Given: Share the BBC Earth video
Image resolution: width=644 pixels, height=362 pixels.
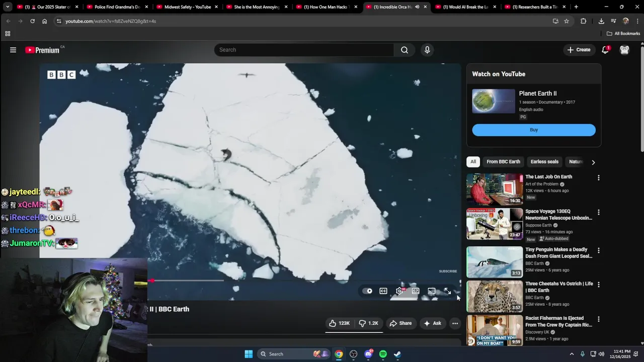Looking at the screenshot, I should click(x=400, y=323).
